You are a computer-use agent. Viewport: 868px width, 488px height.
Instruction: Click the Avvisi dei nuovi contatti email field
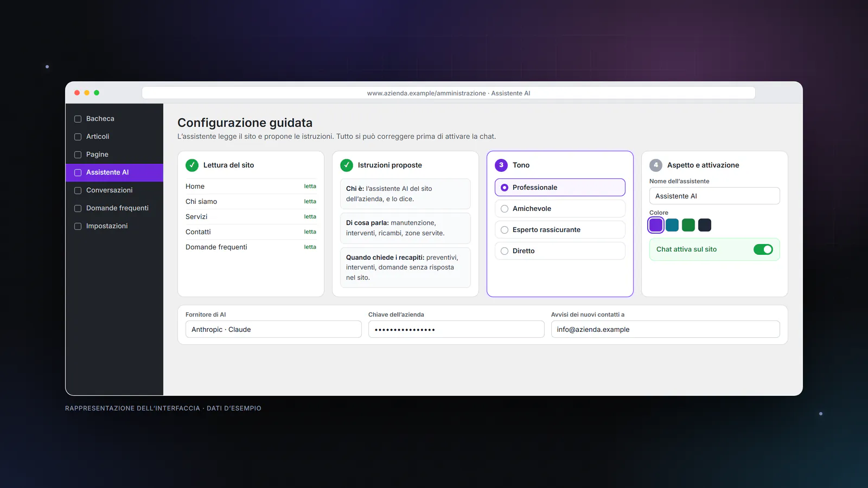pos(666,329)
